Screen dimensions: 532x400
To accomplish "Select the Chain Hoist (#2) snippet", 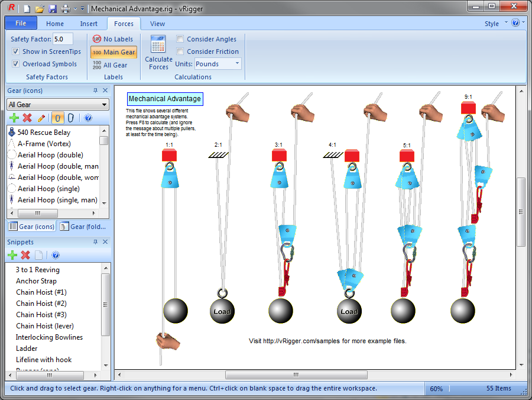I will (41, 303).
